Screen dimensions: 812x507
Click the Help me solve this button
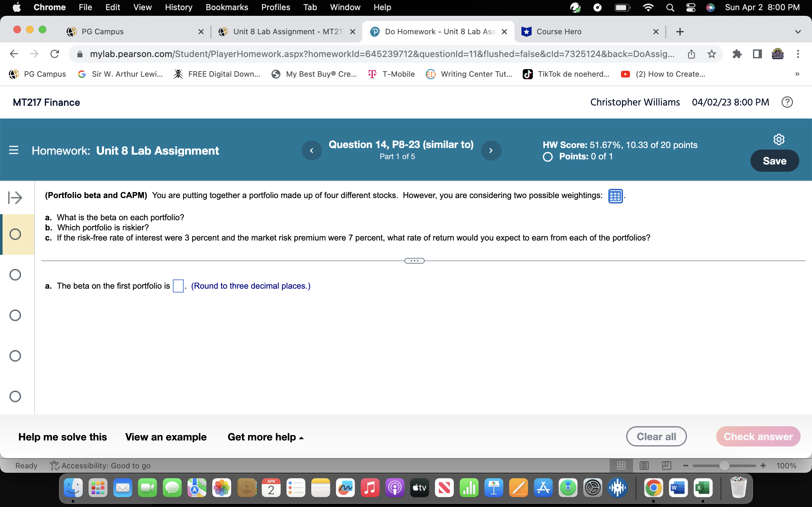click(x=62, y=436)
